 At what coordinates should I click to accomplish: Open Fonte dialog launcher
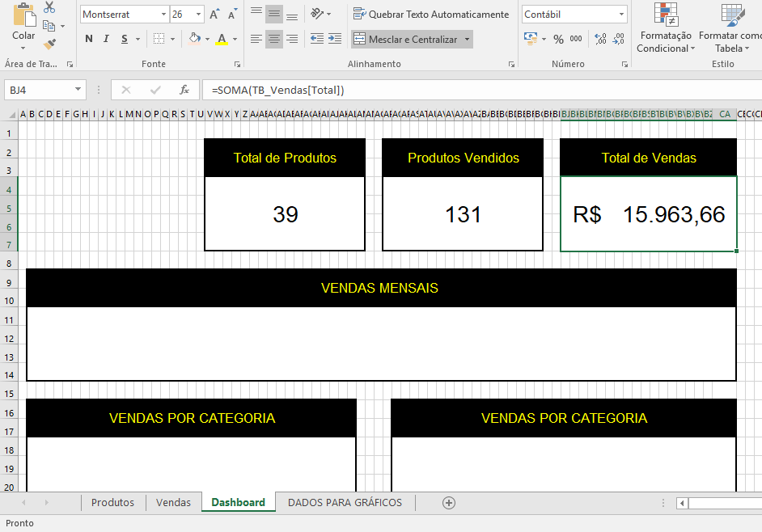pyautogui.click(x=237, y=64)
